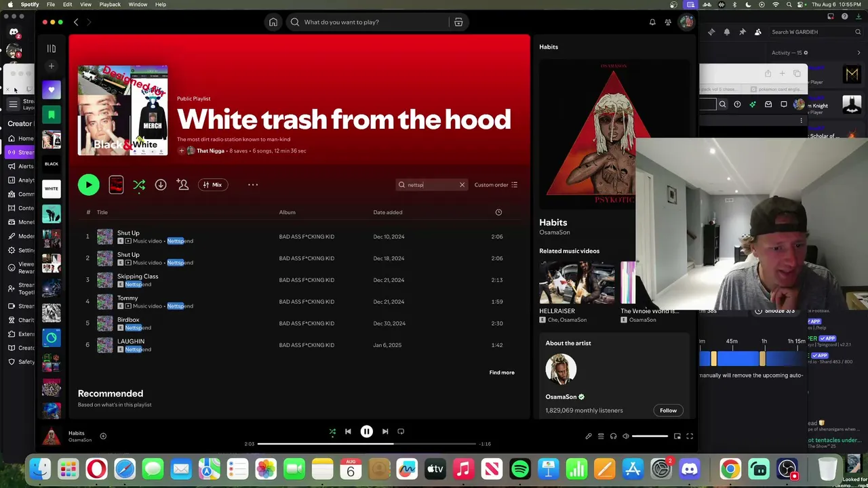Open the profile avatar menu in Spotify

[x=686, y=22]
